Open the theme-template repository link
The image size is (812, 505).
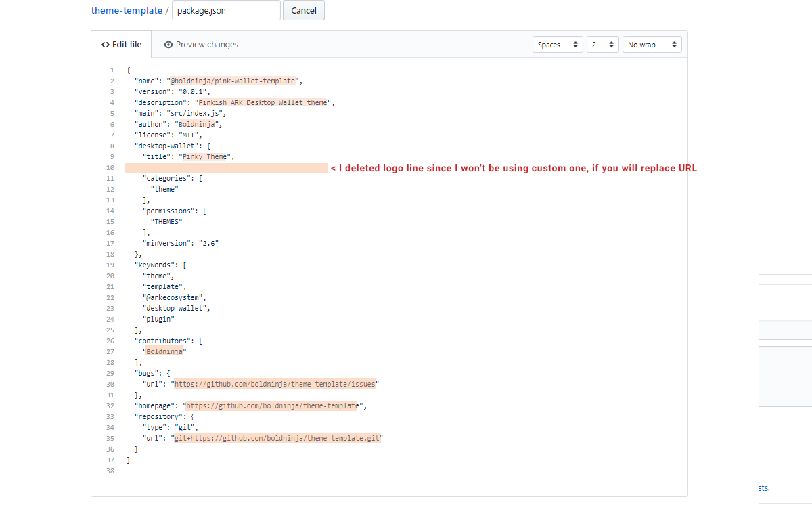(127, 10)
